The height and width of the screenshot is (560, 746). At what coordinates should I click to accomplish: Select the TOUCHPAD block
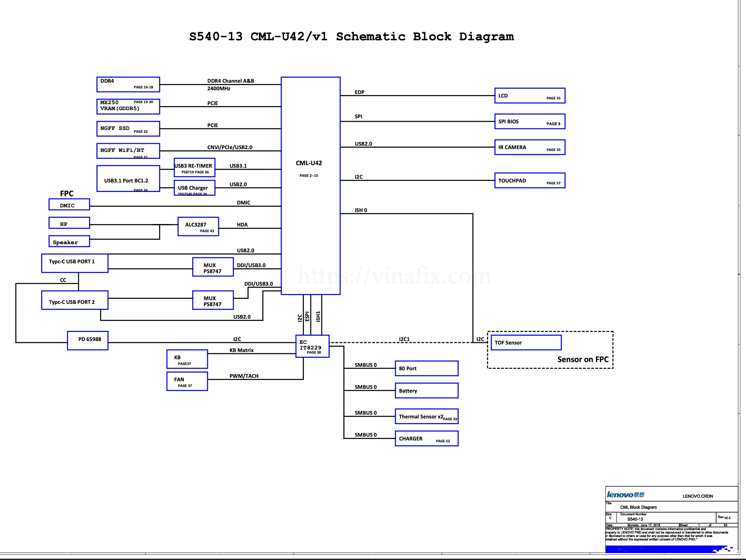click(x=530, y=181)
